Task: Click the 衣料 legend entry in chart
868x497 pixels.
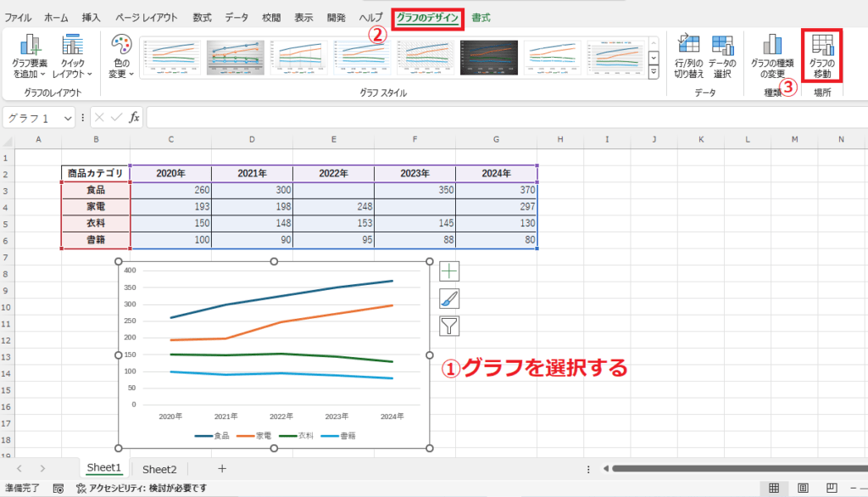Action: tap(296, 436)
